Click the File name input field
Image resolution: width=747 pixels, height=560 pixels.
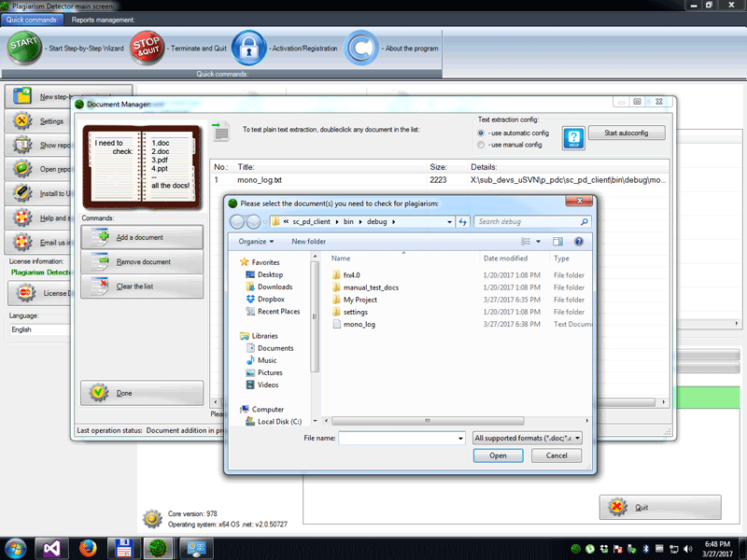click(398, 438)
